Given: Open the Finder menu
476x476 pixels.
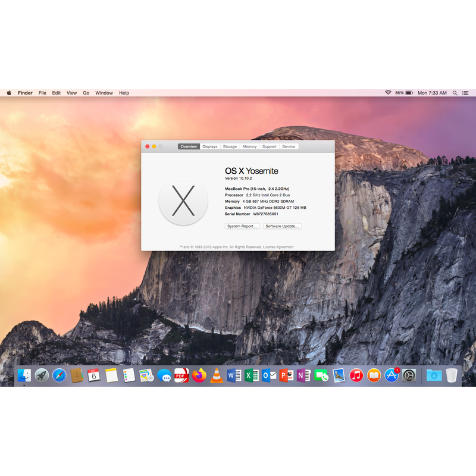Looking at the screenshot, I should click(x=25, y=93).
